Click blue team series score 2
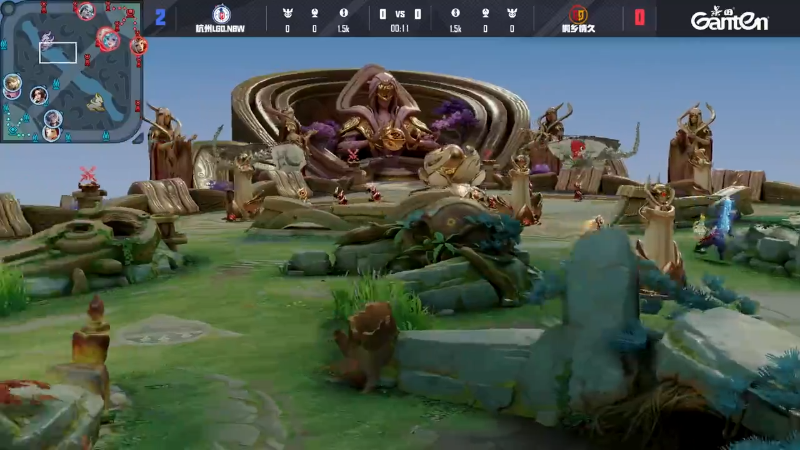This screenshot has width=800, height=450. coord(160,17)
